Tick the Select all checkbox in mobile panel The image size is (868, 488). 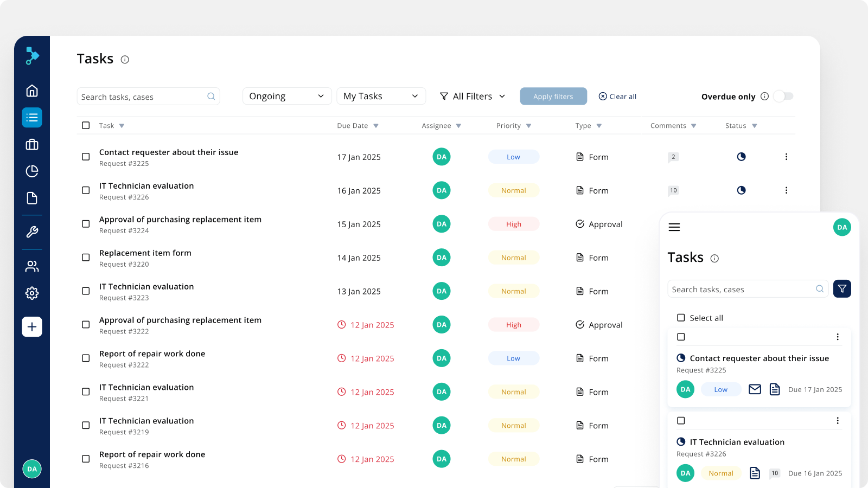[681, 318]
